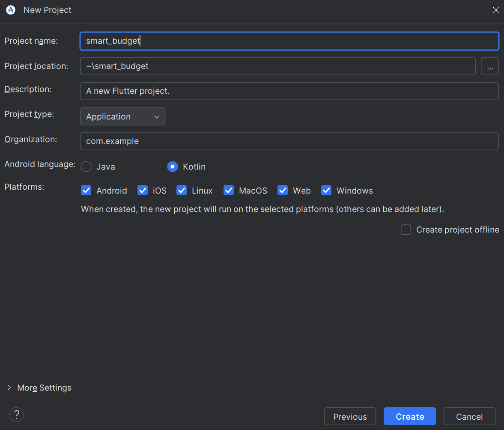The height and width of the screenshot is (430, 504).
Task: Open project location browse ellipsis button
Action: [489, 66]
